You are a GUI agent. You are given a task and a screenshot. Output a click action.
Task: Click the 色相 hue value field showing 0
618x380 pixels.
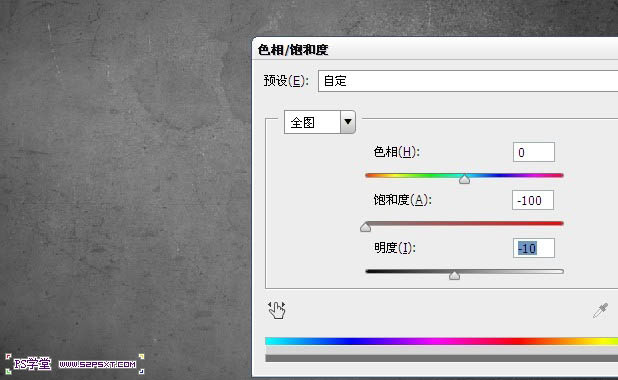pyautogui.click(x=534, y=152)
